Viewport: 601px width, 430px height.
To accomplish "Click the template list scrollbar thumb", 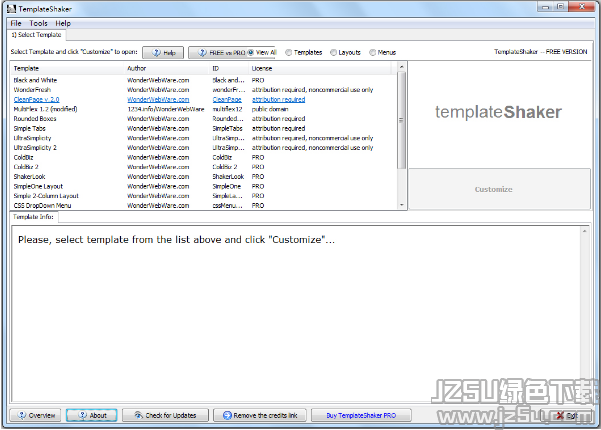I will (401, 120).
